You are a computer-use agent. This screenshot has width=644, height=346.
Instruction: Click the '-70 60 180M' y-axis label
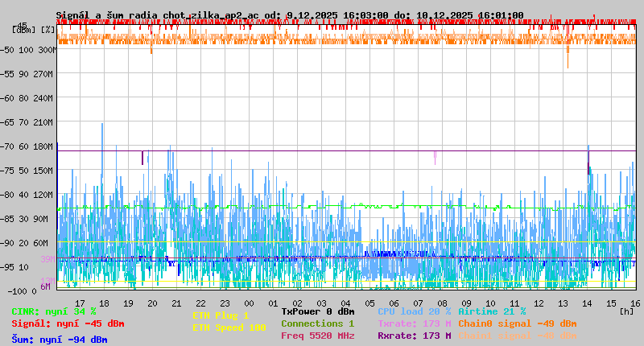(34, 146)
